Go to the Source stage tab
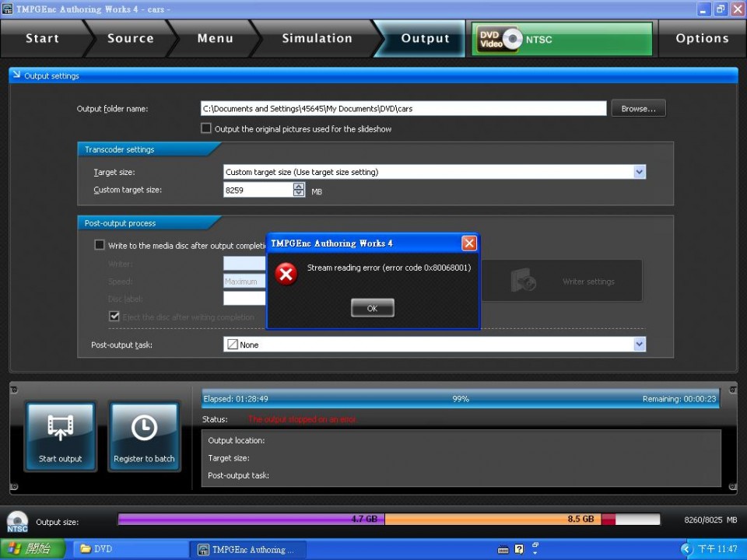 pos(131,39)
